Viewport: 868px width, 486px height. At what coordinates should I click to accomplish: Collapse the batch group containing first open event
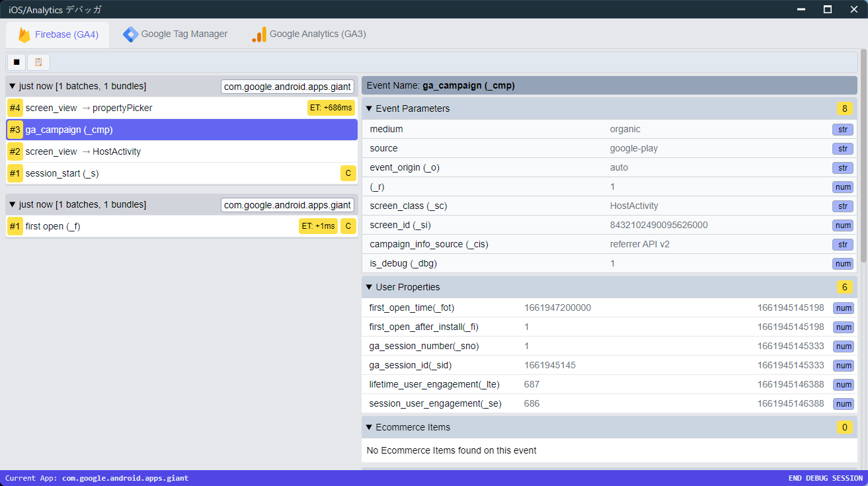click(x=12, y=205)
